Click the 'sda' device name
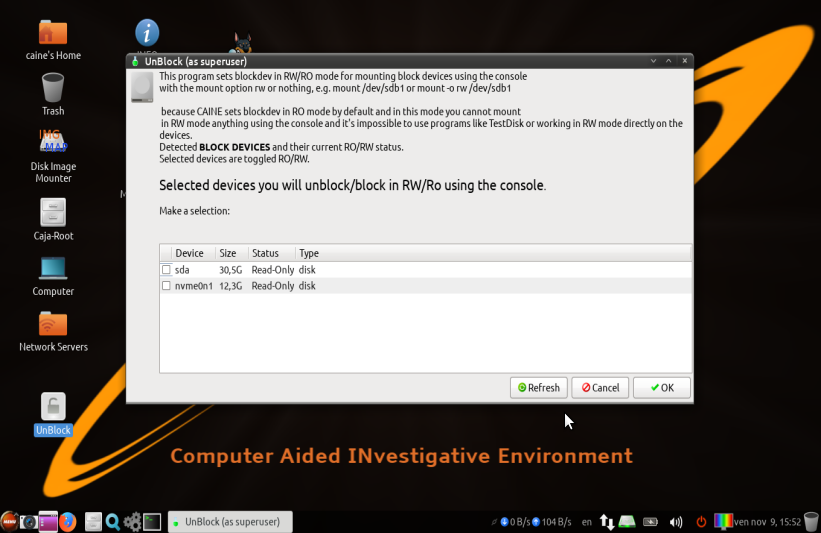 (x=182, y=270)
